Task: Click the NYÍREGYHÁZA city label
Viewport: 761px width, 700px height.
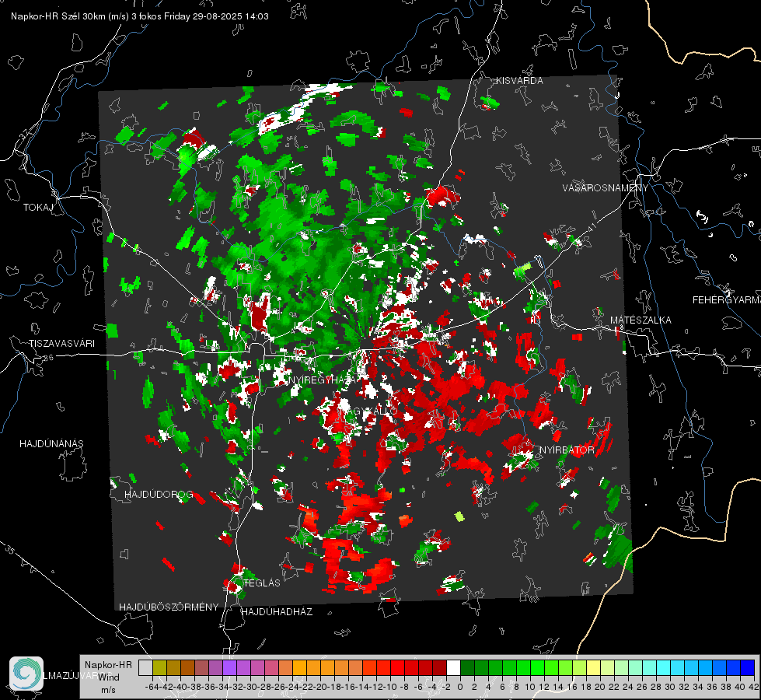Action: pyautogui.click(x=323, y=380)
